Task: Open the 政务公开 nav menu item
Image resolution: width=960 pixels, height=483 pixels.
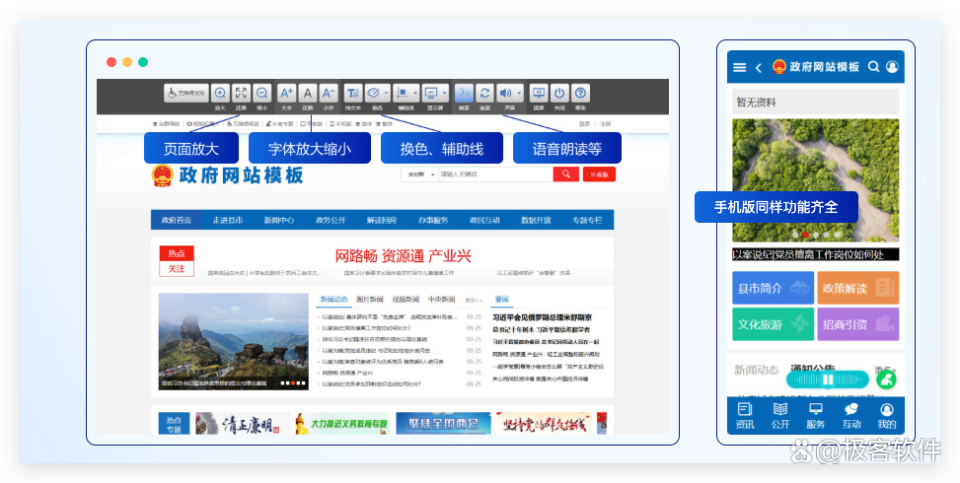Action: [331, 220]
